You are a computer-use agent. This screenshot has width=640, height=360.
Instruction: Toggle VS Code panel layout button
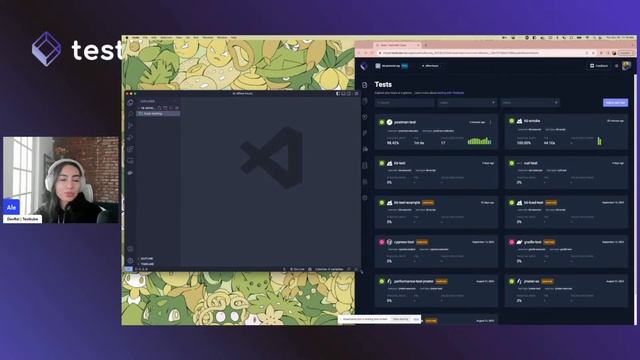click(343, 93)
